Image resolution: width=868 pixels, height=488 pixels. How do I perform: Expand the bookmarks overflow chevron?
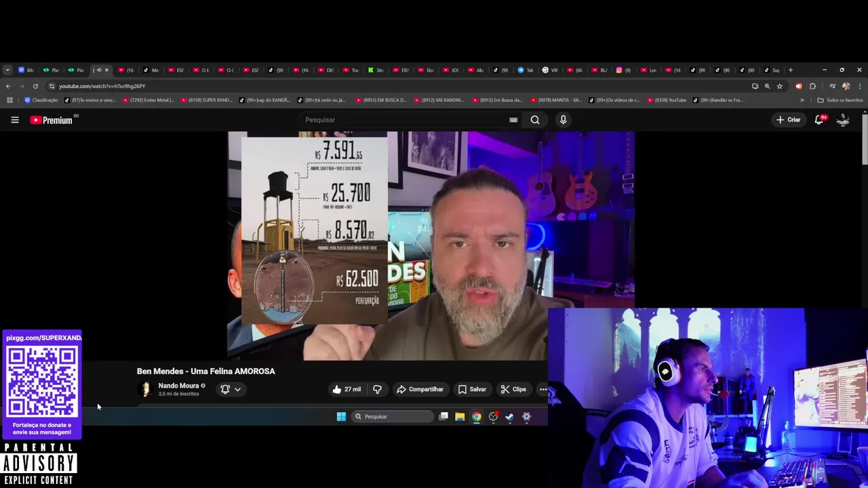(802, 100)
